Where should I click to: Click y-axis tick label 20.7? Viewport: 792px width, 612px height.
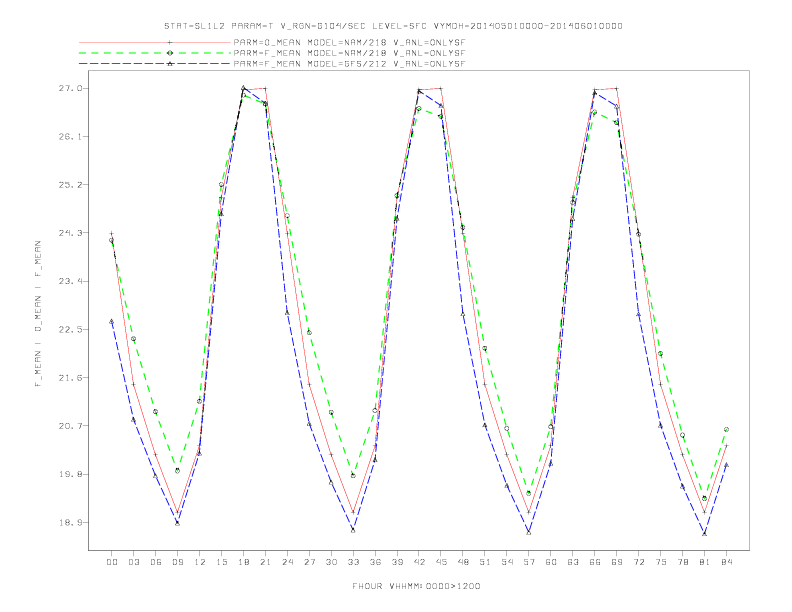[x=70, y=426]
